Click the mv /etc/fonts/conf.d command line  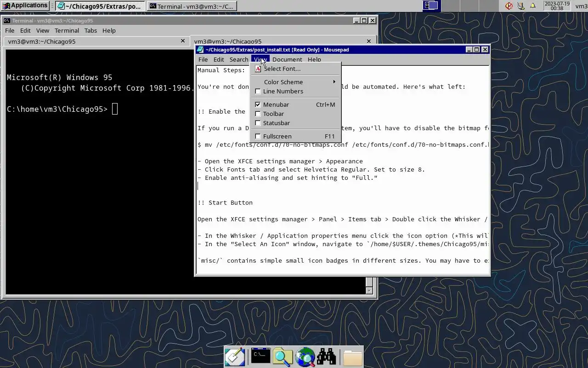343,144
